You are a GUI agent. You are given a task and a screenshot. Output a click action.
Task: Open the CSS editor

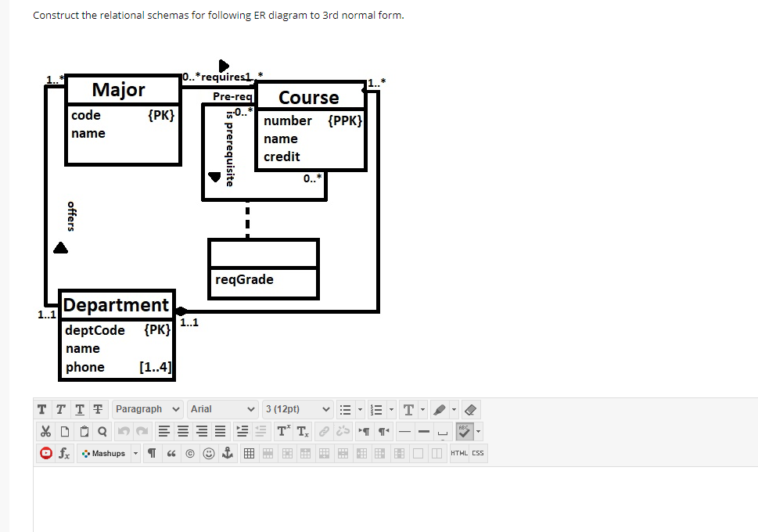coord(477,453)
